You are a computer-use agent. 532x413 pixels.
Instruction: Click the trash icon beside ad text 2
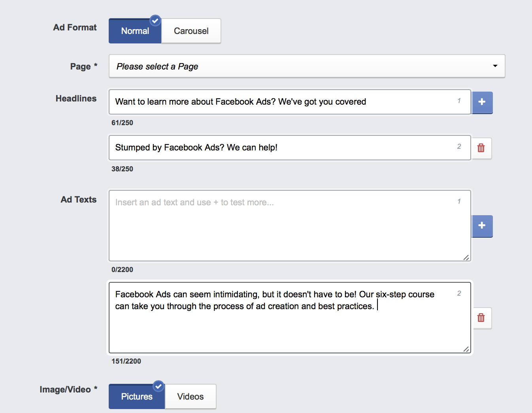[x=481, y=318]
